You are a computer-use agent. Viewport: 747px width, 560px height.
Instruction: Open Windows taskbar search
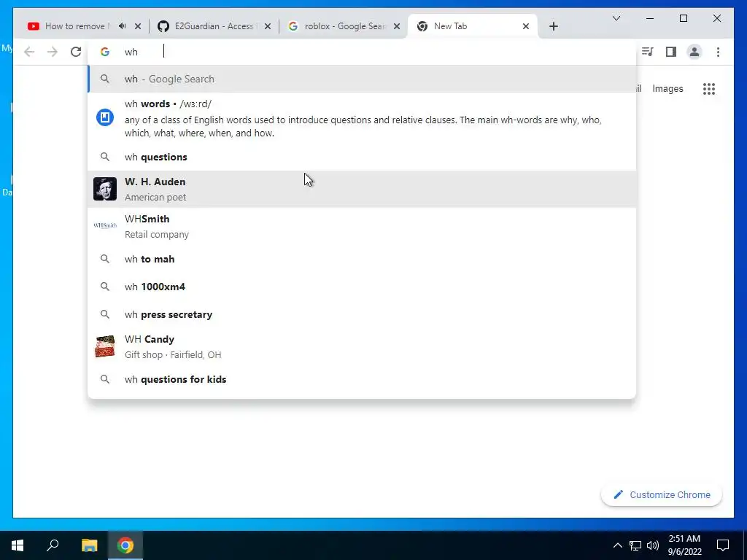click(x=53, y=545)
